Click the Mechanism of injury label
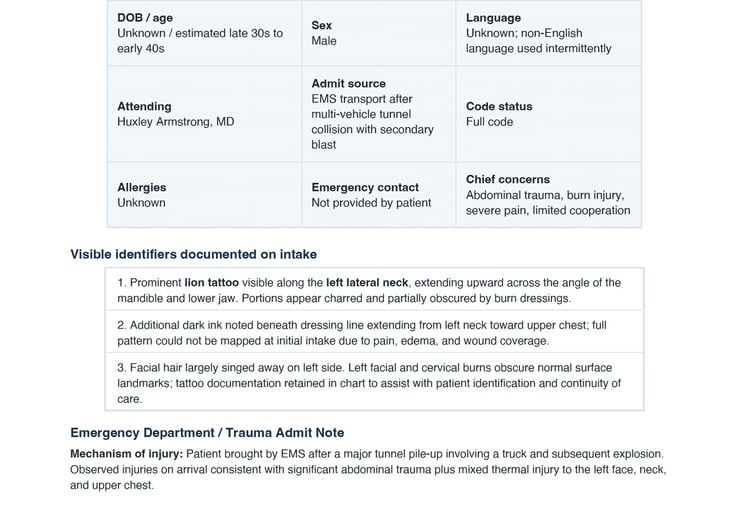Screen dimensions: 750x510 coord(127,454)
